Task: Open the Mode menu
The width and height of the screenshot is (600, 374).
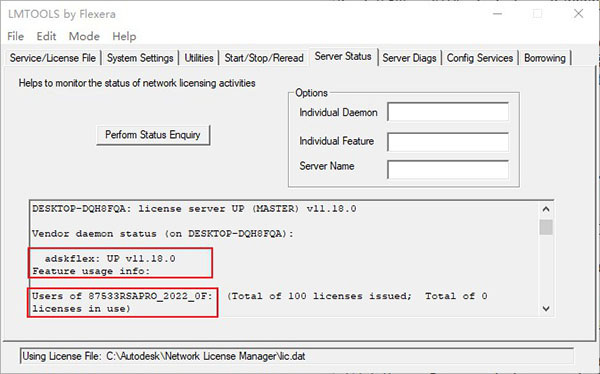Action: [84, 36]
